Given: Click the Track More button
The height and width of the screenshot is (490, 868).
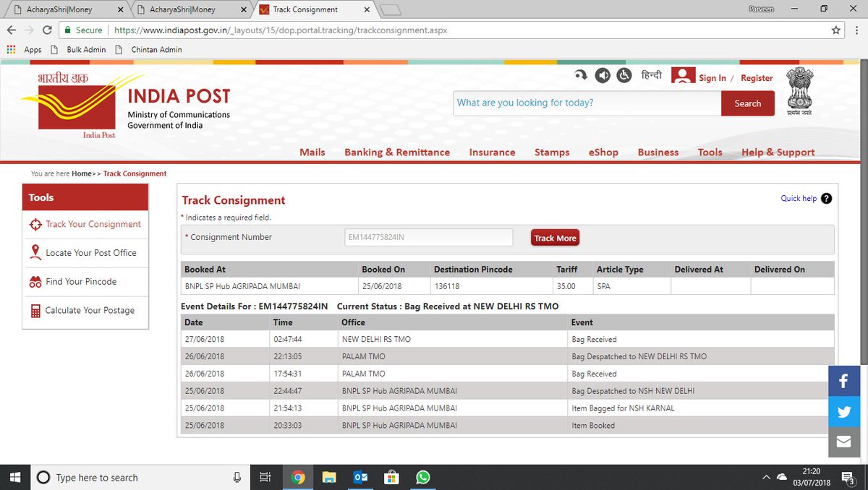Looking at the screenshot, I should click(x=555, y=237).
